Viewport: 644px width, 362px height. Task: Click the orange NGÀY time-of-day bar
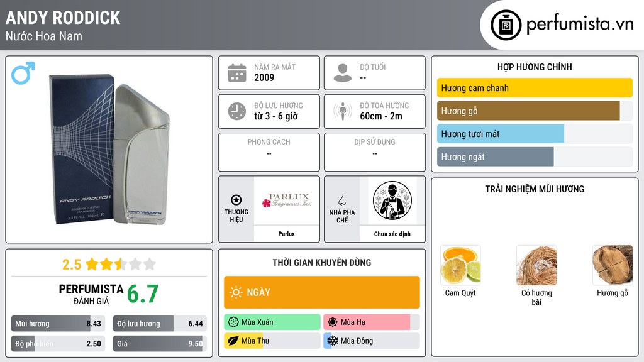[322, 292]
